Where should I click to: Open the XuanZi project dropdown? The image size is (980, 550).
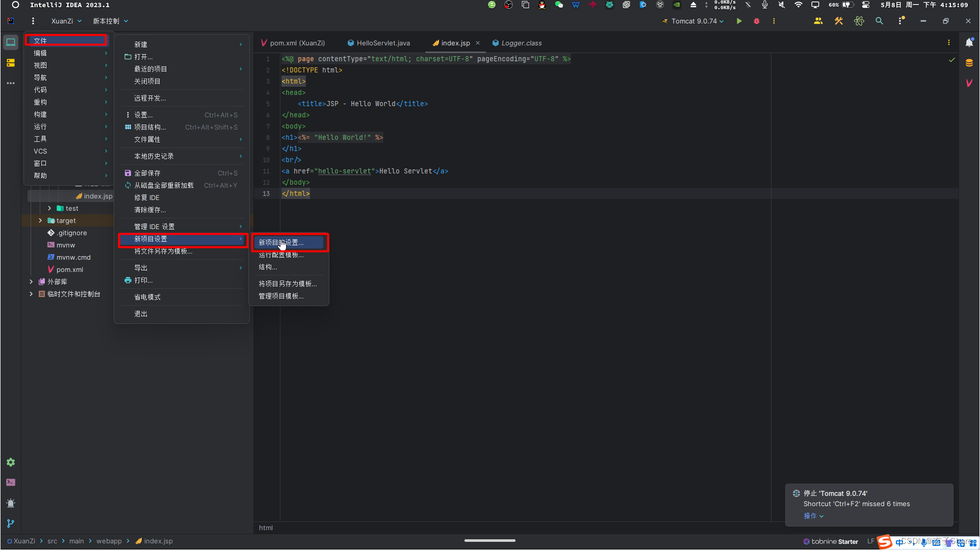[x=66, y=21]
